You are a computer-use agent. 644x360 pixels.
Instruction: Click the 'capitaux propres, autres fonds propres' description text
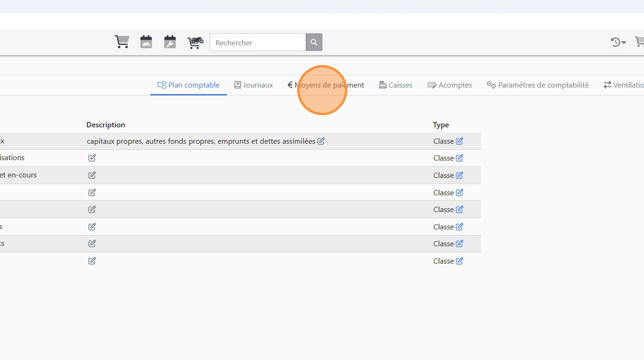point(201,141)
